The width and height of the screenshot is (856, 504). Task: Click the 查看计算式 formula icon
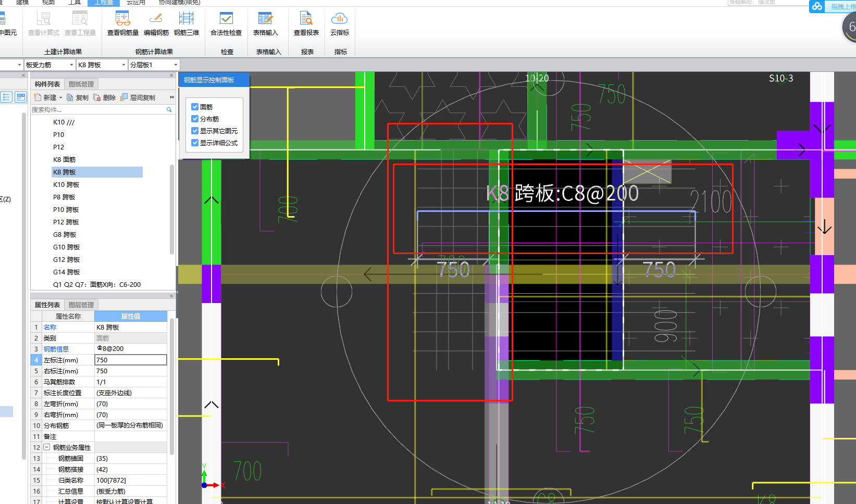[44, 19]
